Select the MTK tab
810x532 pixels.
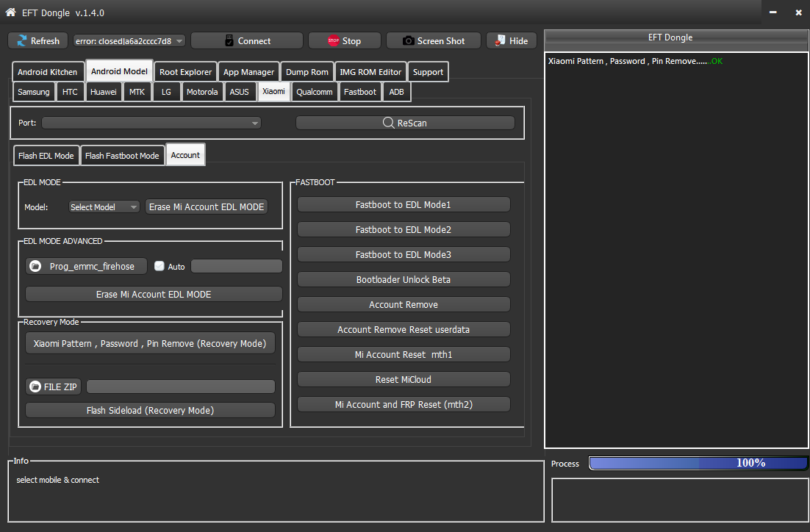(137, 92)
